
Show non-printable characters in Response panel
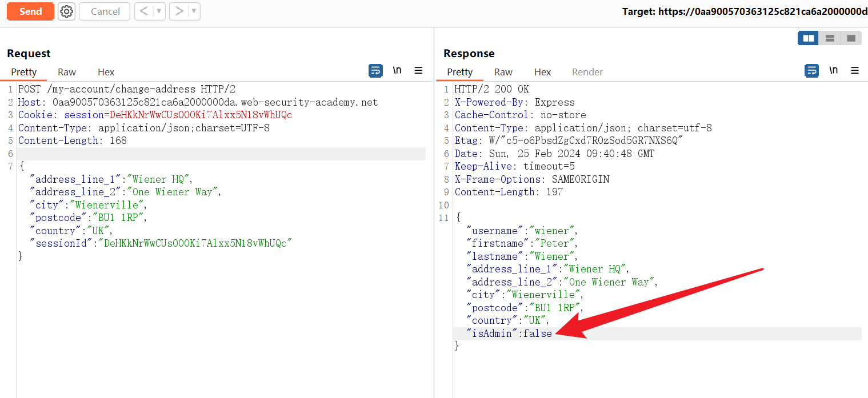tap(833, 71)
